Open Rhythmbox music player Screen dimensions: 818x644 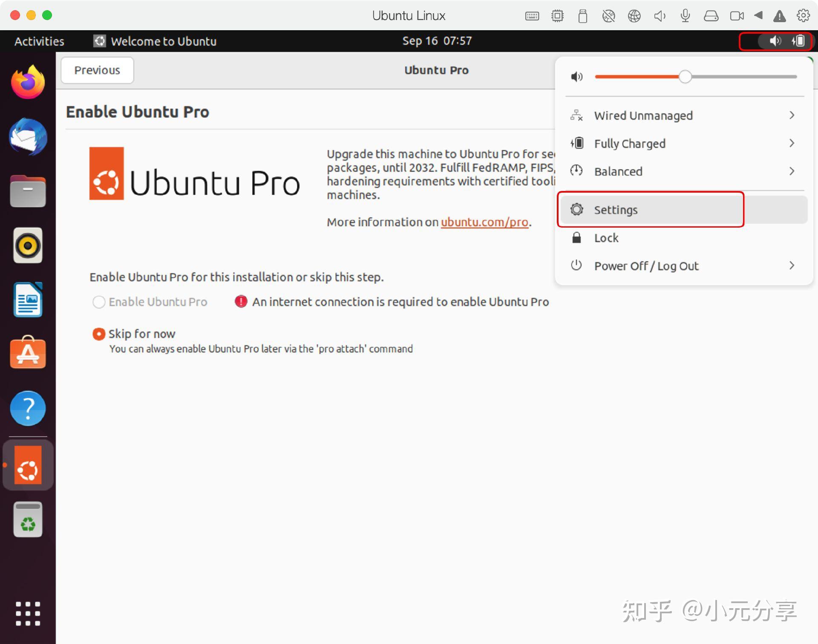tap(27, 245)
